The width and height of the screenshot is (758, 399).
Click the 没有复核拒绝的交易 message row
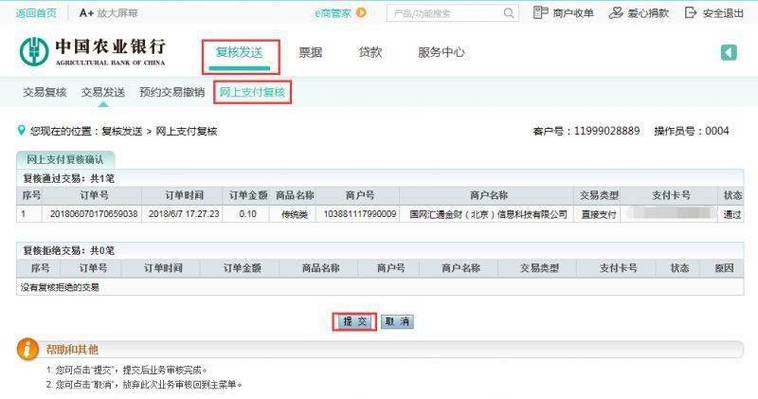(380, 287)
